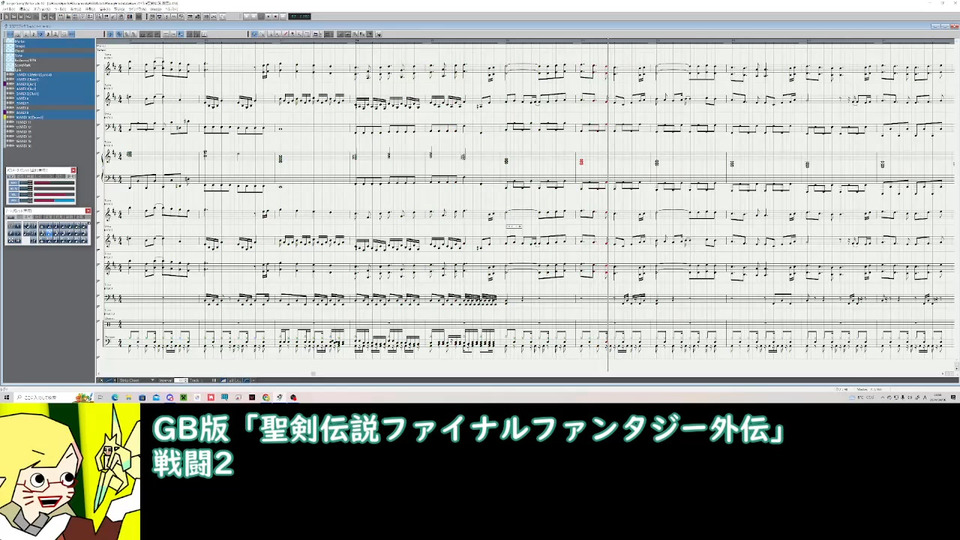Viewport: 960px width, 540px height.
Task: Click the song position counter display
Action: point(299,17)
